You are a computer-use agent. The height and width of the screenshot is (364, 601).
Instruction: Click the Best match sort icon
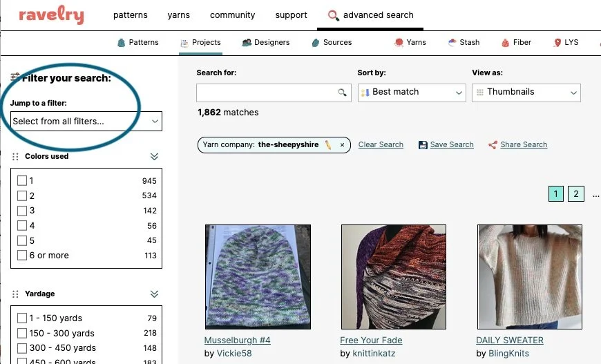click(x=365, y=93)
